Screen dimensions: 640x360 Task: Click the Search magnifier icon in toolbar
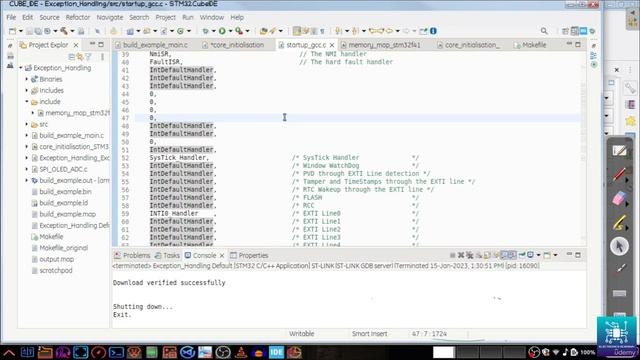(x=544, y=31)
